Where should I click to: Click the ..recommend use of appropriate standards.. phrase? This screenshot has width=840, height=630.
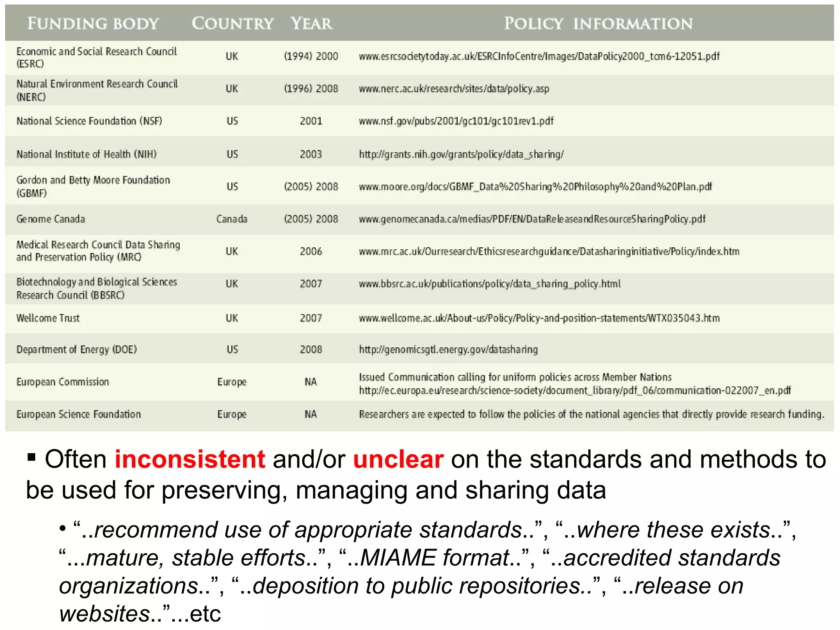click(308, 530)
